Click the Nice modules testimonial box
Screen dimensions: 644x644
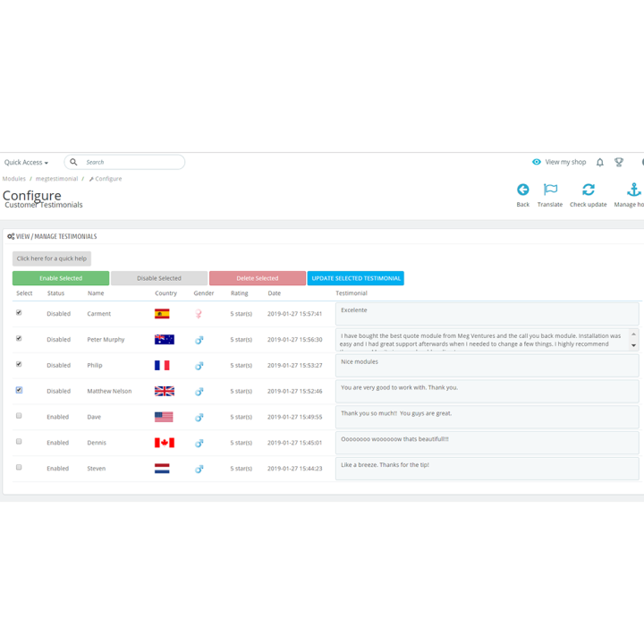487,366
